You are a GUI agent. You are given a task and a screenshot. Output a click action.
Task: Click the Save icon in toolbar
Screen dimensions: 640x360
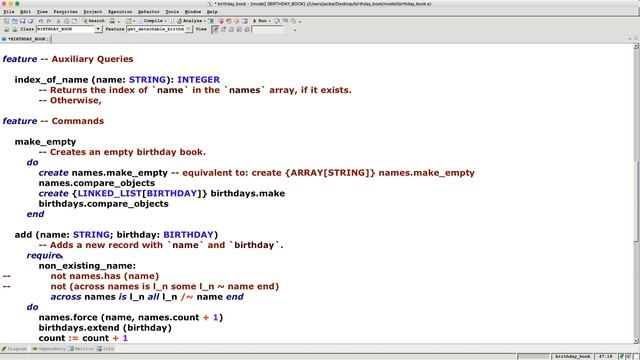click(x=22, y=21)
